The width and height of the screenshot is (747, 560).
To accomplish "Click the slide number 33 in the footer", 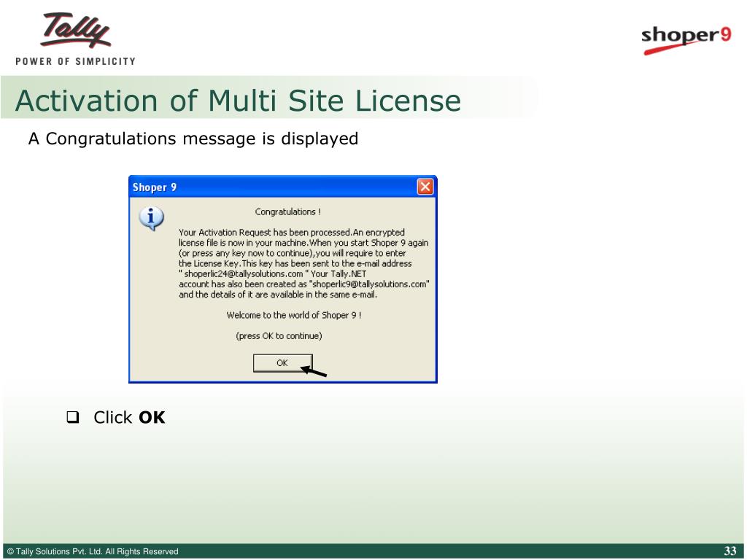I will pos(729,551).
